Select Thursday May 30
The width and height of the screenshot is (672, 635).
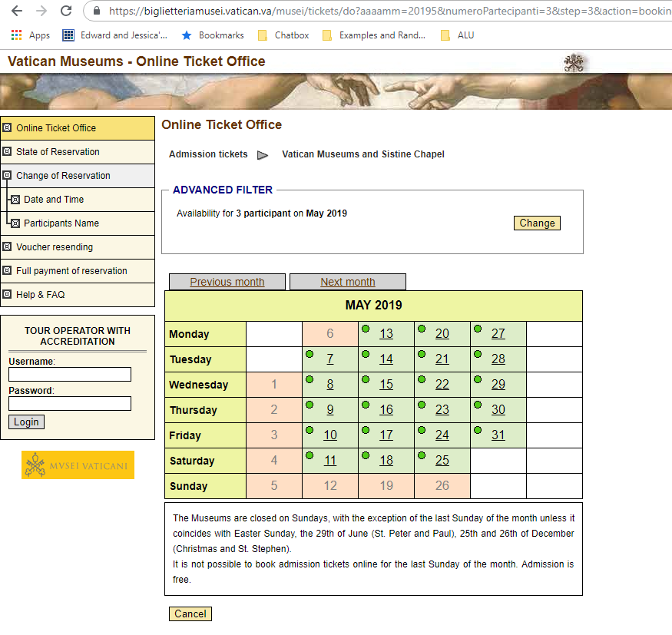click(x=498, y=409)
